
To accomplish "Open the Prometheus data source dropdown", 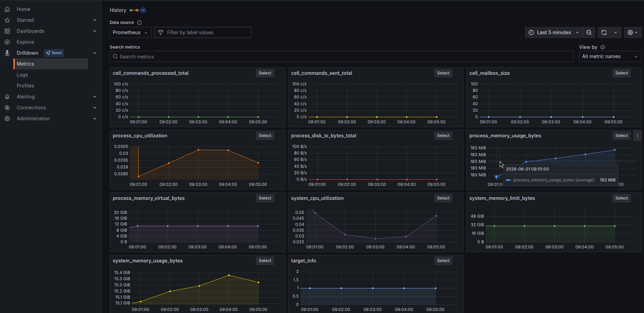I will click(x=131, y=32).
